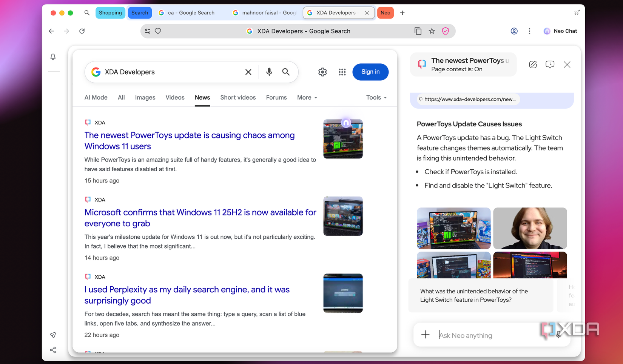Image resolution: width=623 pixels, height=364 pixels.
Task: Open the browser three-dot menu
Action: 529,31
